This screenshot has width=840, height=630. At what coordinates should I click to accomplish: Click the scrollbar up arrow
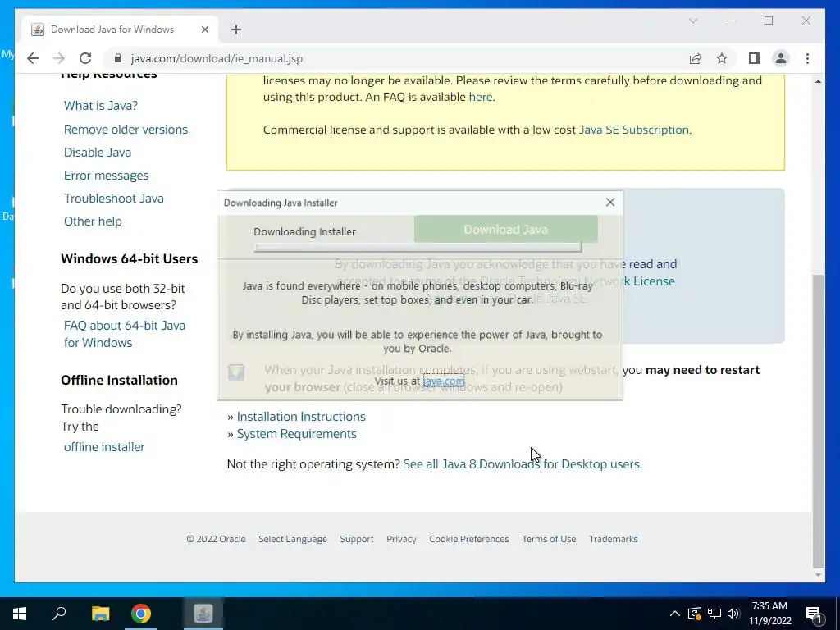[x=818, y=81]
